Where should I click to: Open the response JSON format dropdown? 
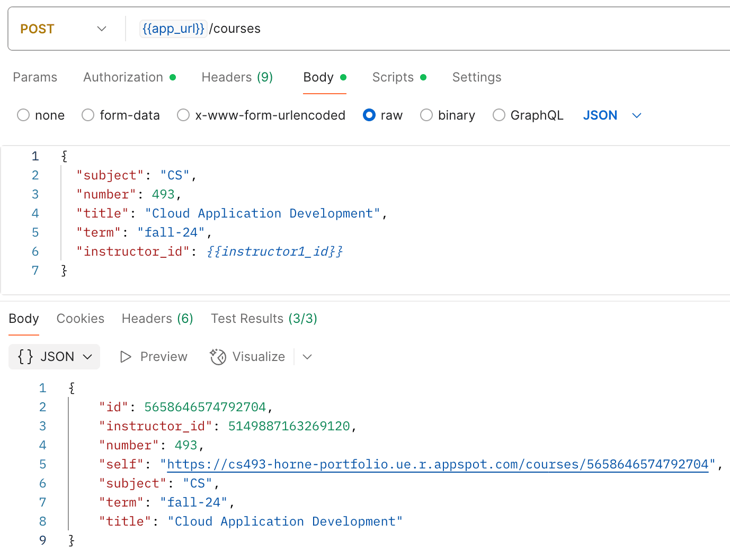pyautogui.click(x=55, y=357)
